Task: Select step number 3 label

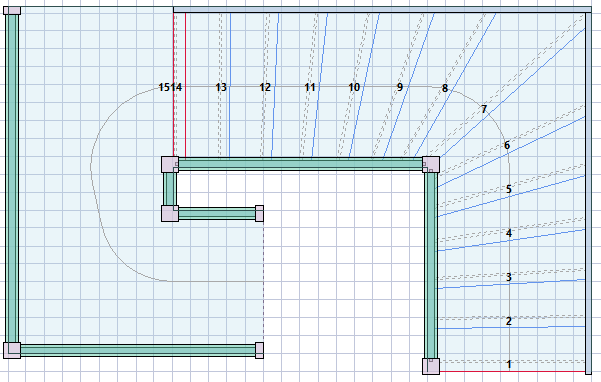Action: pyautogui.click(x=509, y=277)
